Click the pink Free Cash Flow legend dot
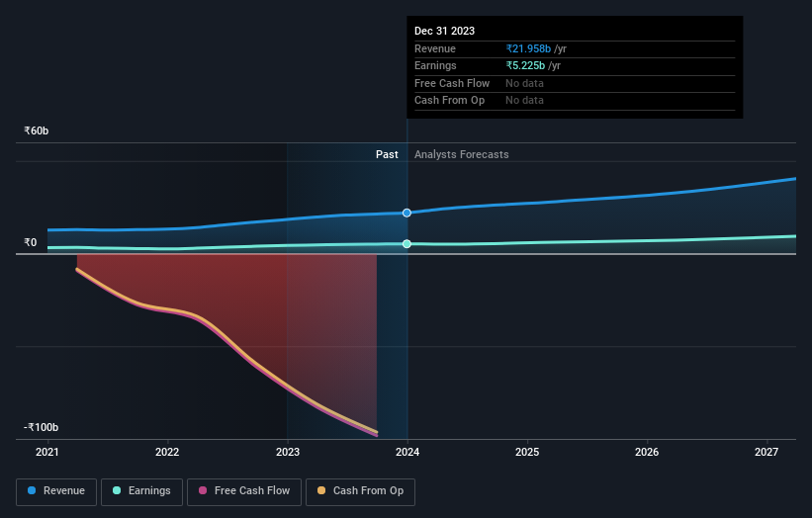The height and width of the screenshot is (518, 812). tap(203, 490)
